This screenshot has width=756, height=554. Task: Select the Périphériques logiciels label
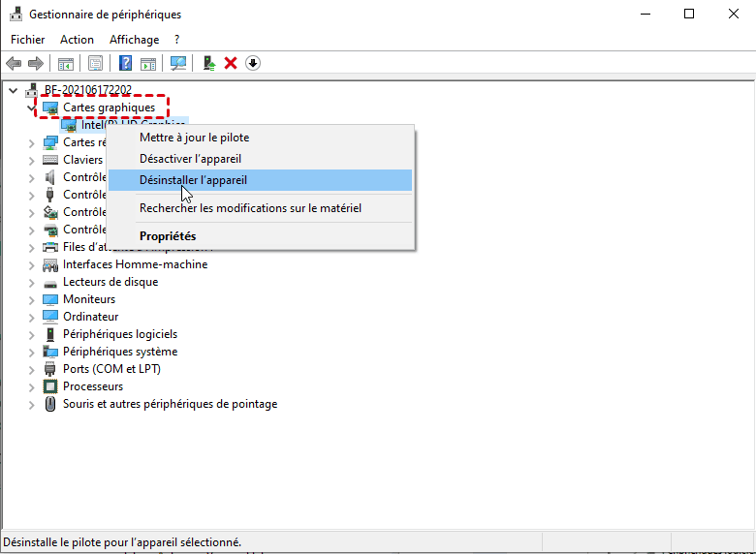[x=120, y=334]
